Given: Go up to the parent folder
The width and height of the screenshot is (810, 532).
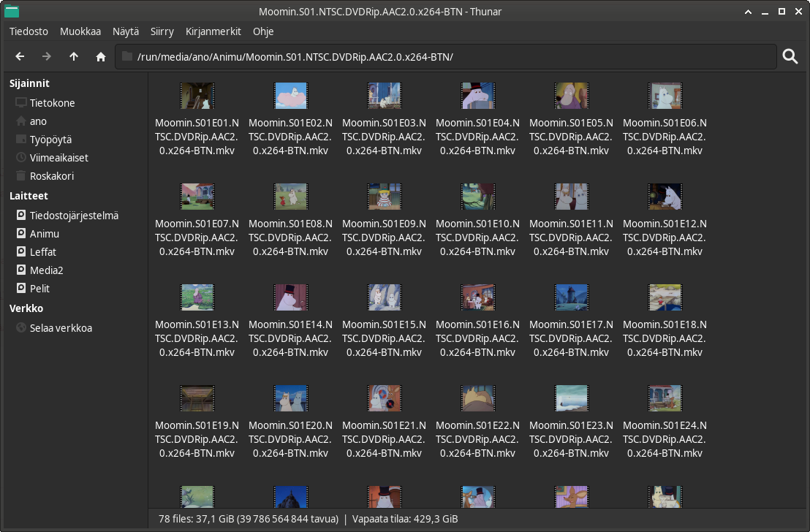Looking at the screenshot, I should tap(74, 57).
